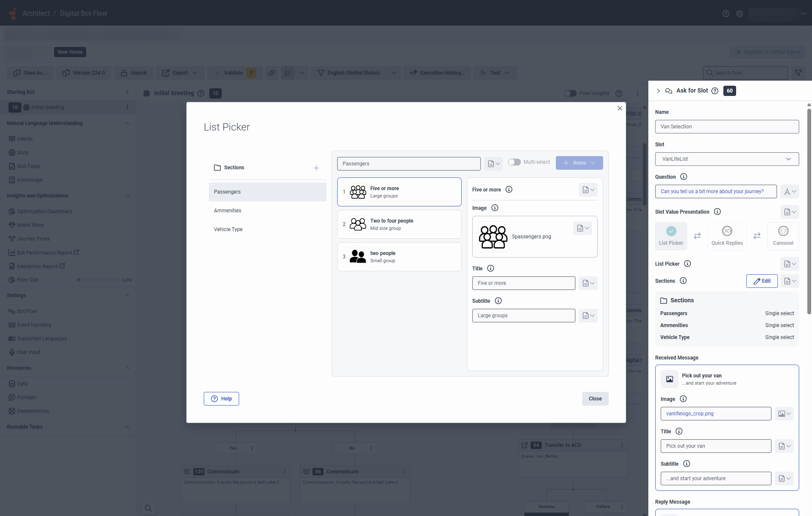Open Slot Types from the sidebar
812x516 pixels.
click(28, 166)
